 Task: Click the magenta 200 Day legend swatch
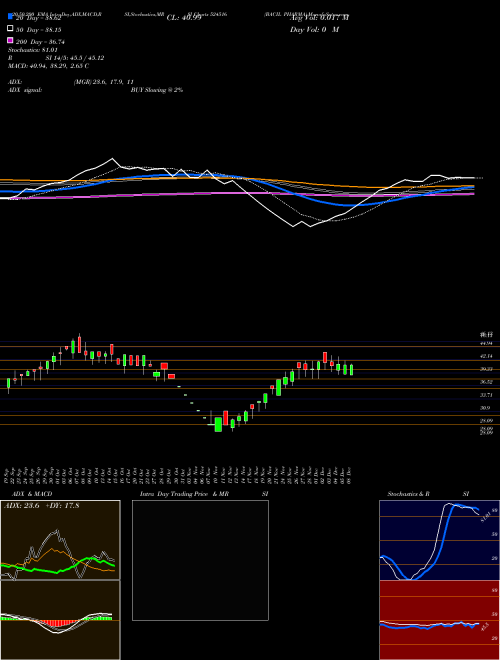pos(10,40)
